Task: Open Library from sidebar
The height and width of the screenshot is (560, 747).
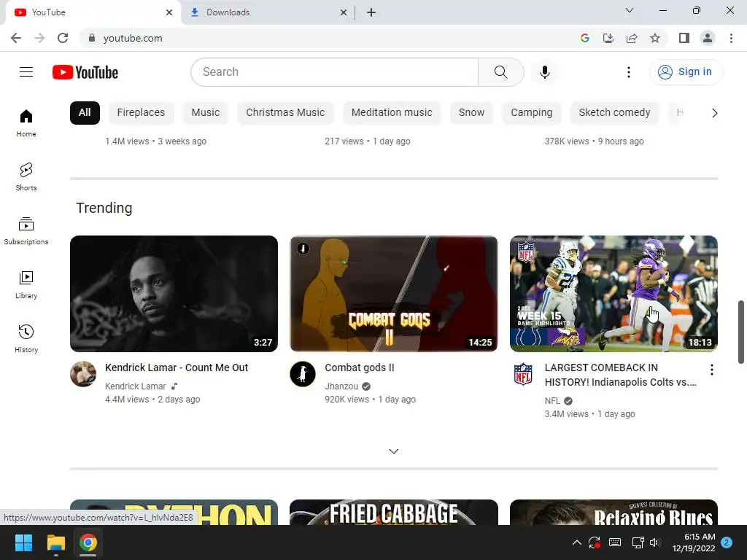Action: pyautogui.click(x=26, y=284)
